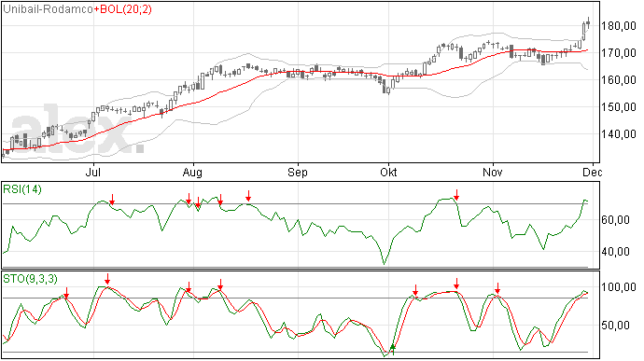Click the Jul month label

tap(93, 172)
